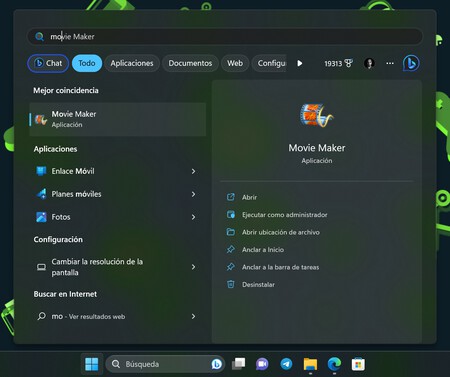The height and width of the screenshot is (377, 450).
Task: Click the shield icon for Ejecutar como administrador
Action: coord(231,214)
